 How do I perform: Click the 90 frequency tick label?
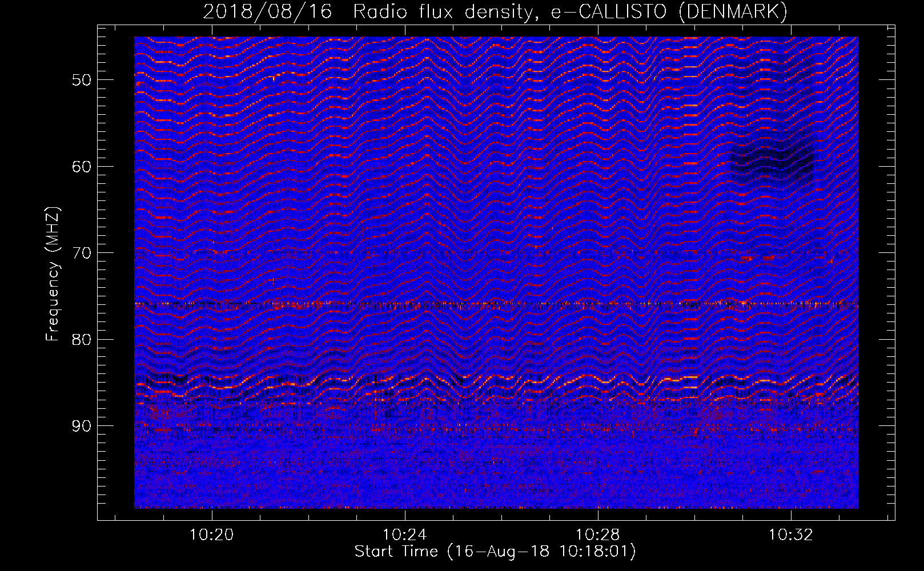tap(81, 426)
